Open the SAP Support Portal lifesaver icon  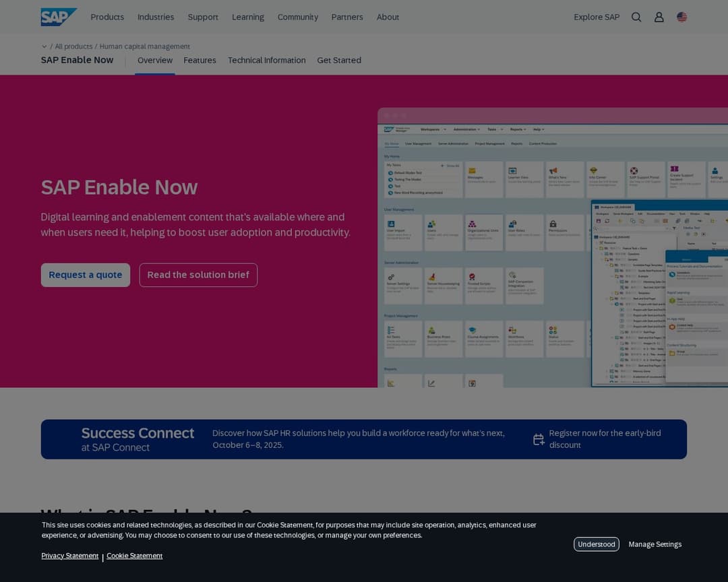(x=634, y=170)
